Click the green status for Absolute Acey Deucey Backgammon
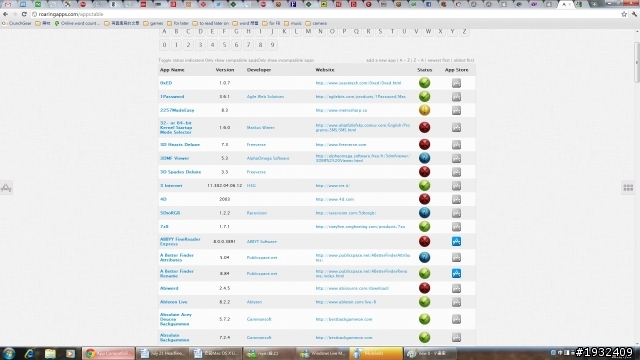Viewport: 640px width, 360px height. point(424,319)
